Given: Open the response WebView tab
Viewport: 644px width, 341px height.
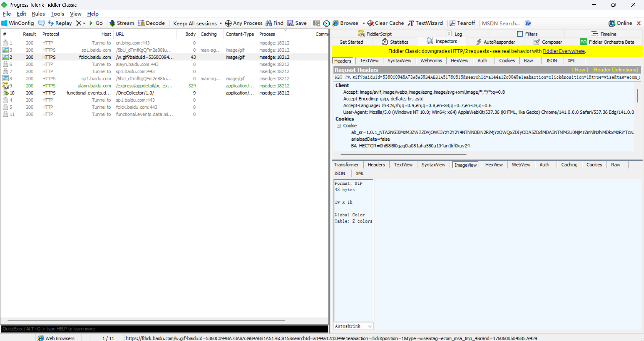Looking at the screenshot, I should pyautogui.click(x=521, y=164).
